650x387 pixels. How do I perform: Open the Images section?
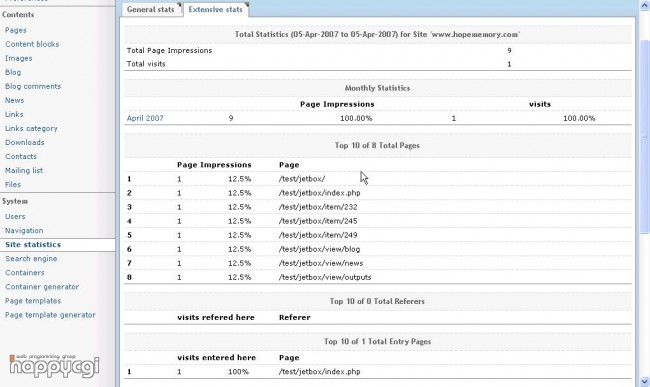(x=19, y=58)
